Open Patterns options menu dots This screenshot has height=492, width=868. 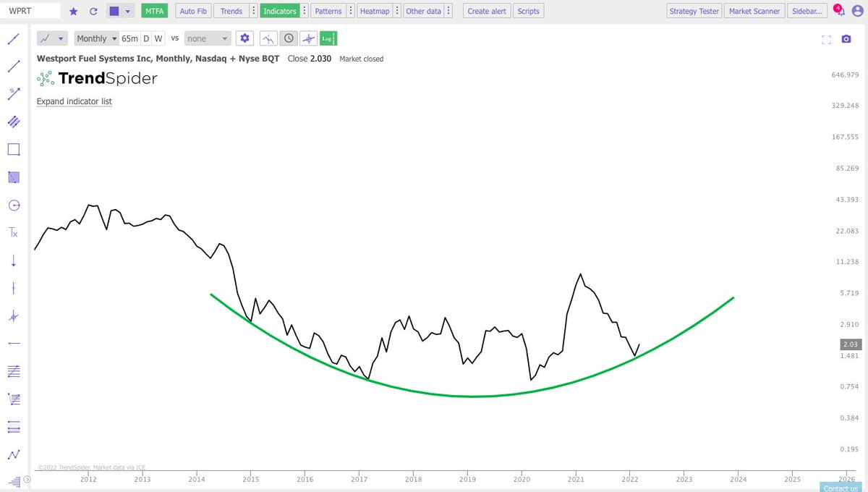[x=351, y=12]
